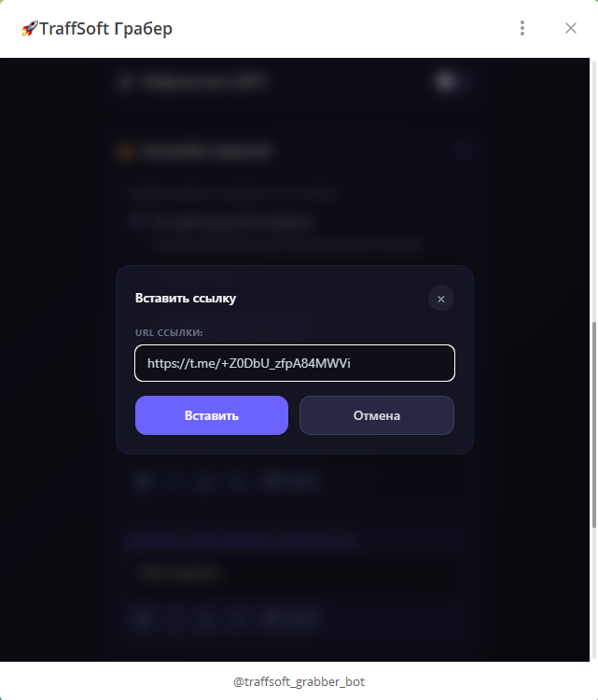Open the @traffsoft_grabber_bot link in the footer
The width and height of the screenshot is (598, 700).
coord(299,681)
